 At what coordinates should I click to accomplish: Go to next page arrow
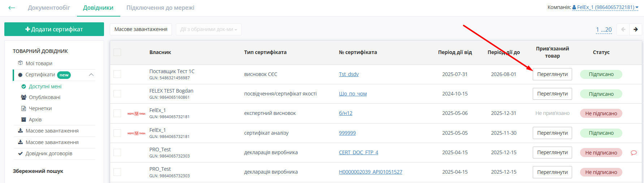click(636, 30)
